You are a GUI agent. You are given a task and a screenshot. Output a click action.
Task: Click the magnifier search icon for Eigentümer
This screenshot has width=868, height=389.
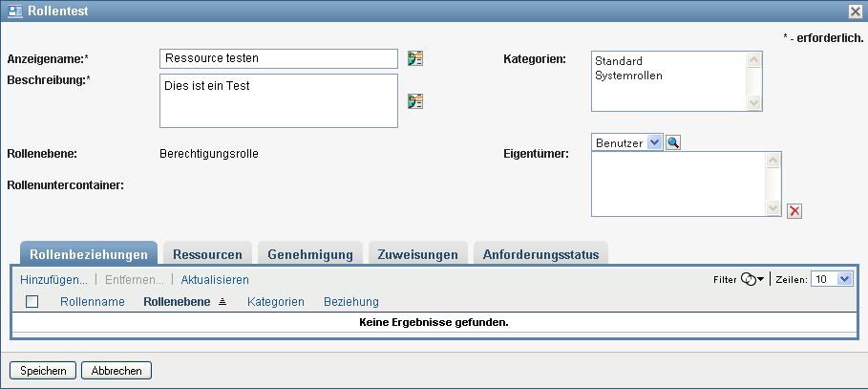pyautogui.click(x=673, y=142)
